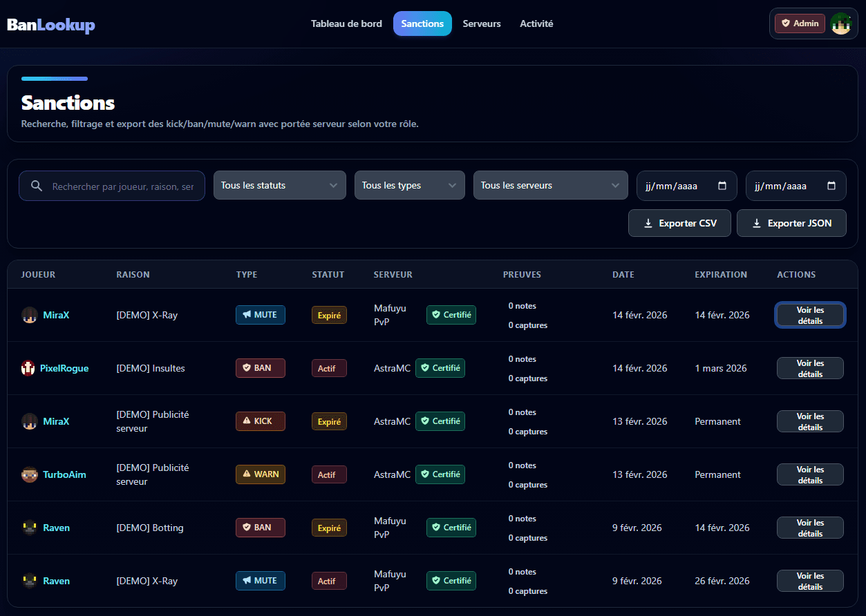This screenshot has height=616, width=866.
Task: Open the Tableau de bord page
Action: [x=346, y=23]
